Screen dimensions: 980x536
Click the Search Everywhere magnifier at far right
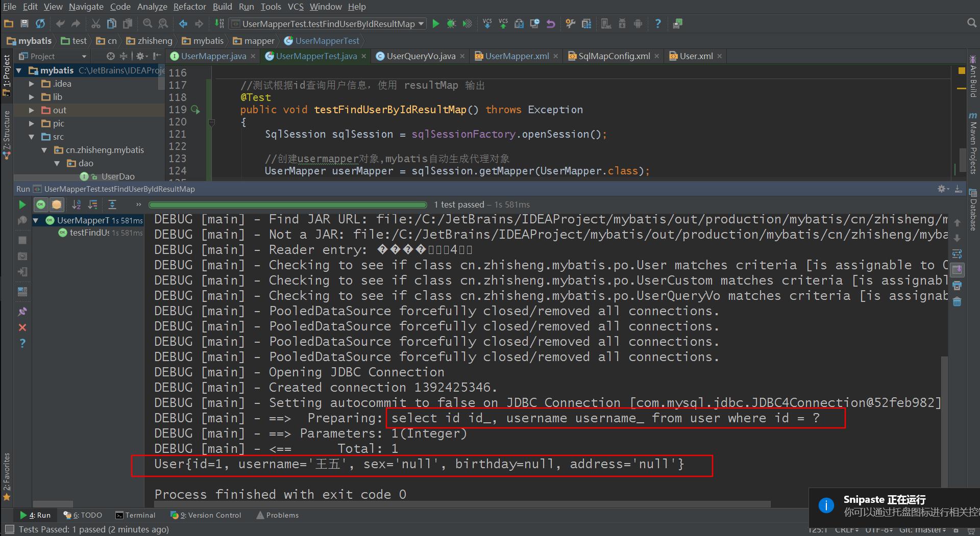coord(972,23)
